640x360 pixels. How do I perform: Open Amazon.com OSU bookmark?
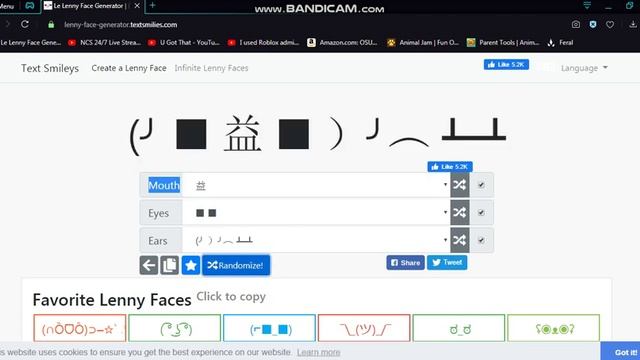coord(342,42)
